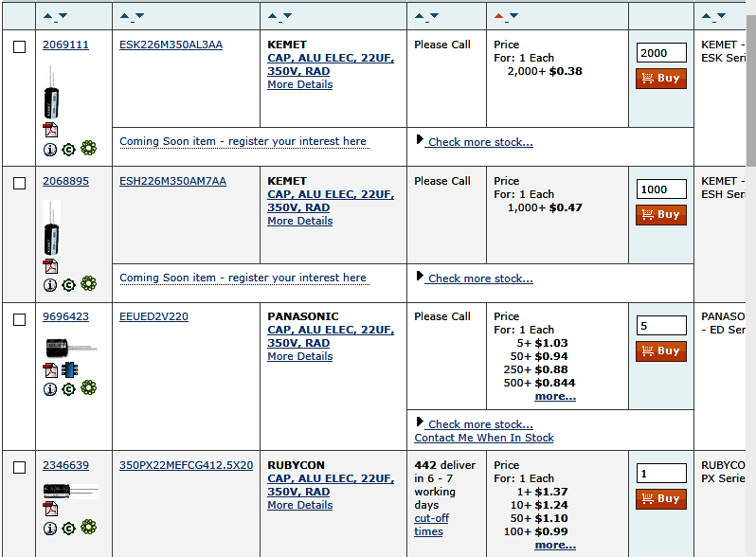756x557 pixels.
Task: Open part number link ESH226M350AM7AA
Action: (172, 181)
